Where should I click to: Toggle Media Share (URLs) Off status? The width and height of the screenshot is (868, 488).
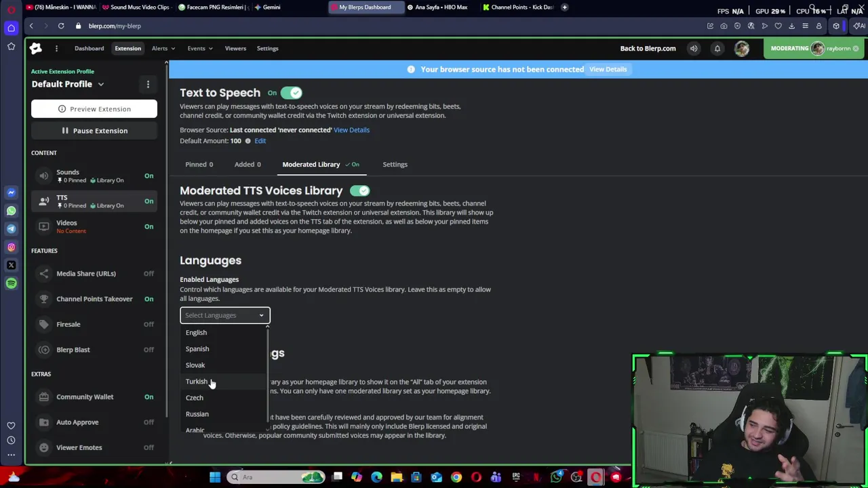[x=149, y=274]
